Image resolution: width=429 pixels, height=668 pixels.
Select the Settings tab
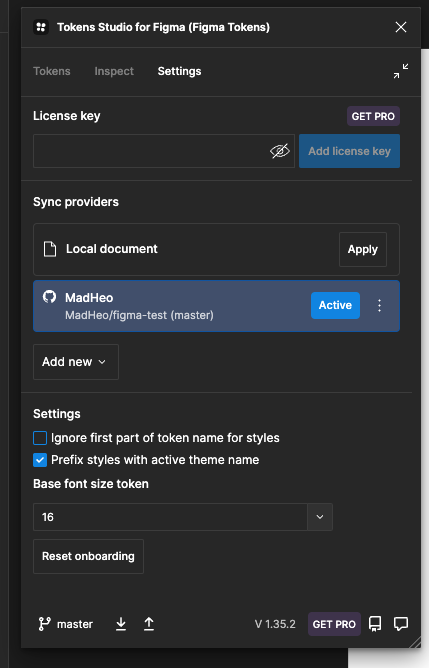(x=179, y=71)
